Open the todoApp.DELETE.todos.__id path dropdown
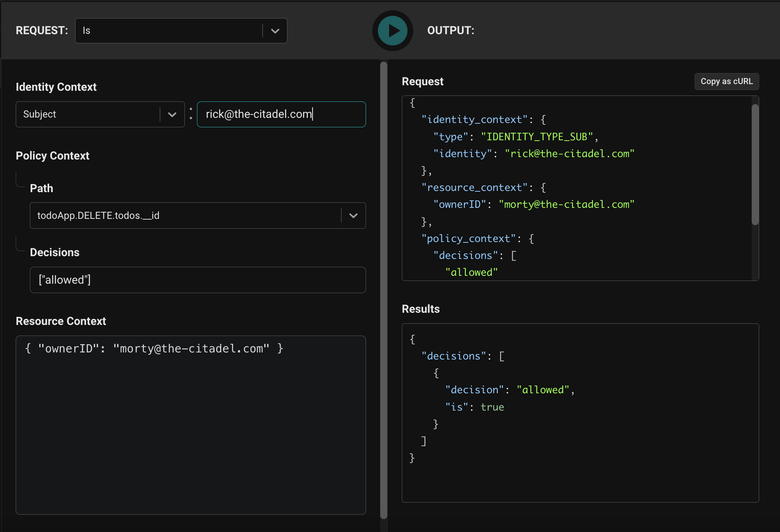Viewport: 780px width, 532px height. click(185, 215)
